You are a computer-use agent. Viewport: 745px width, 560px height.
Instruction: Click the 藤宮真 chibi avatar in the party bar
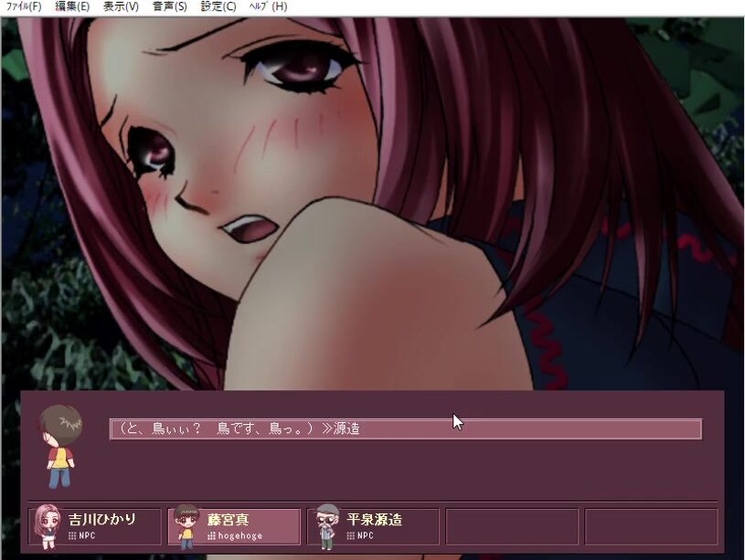click(186, 526)
